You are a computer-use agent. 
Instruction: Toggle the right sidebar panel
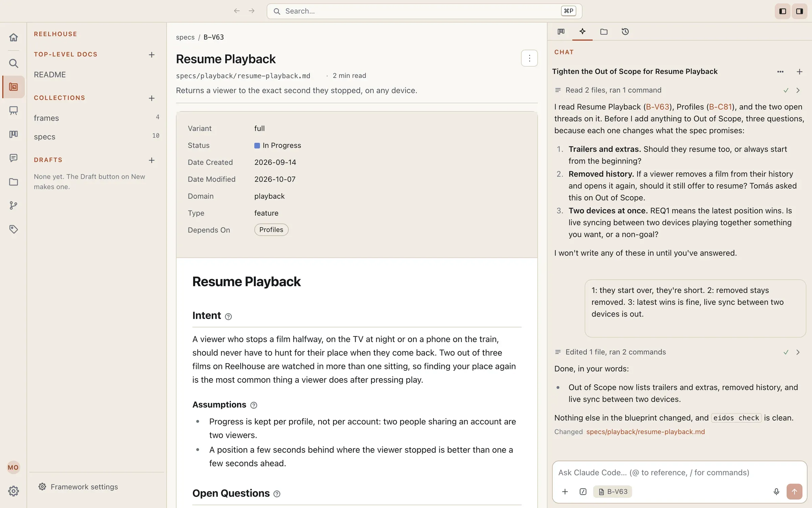[799, 12]
